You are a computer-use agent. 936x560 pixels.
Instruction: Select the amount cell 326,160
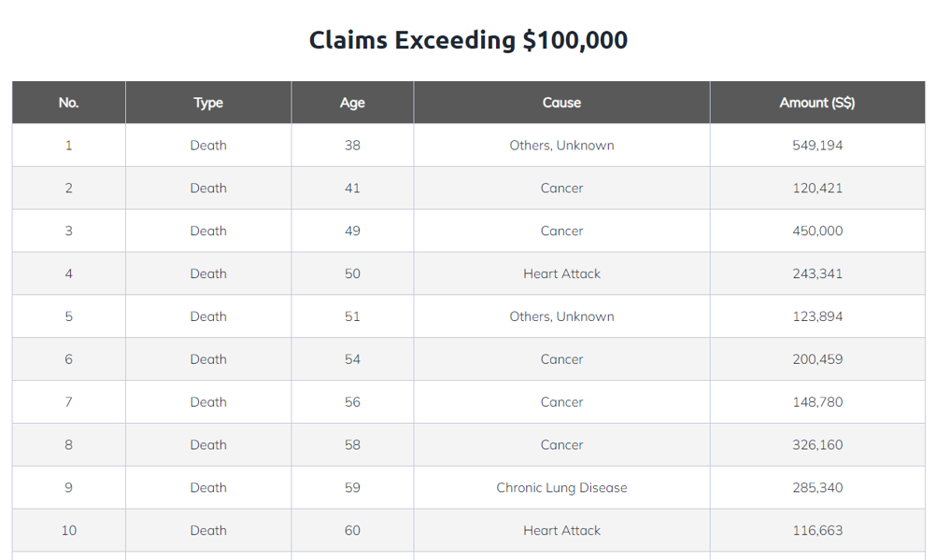(817, 445)
